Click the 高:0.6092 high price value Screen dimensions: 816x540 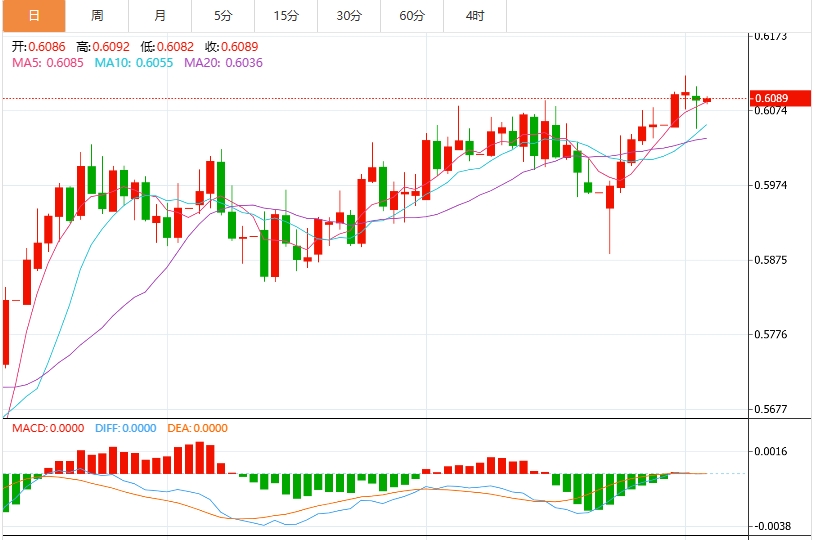(103, 47)
